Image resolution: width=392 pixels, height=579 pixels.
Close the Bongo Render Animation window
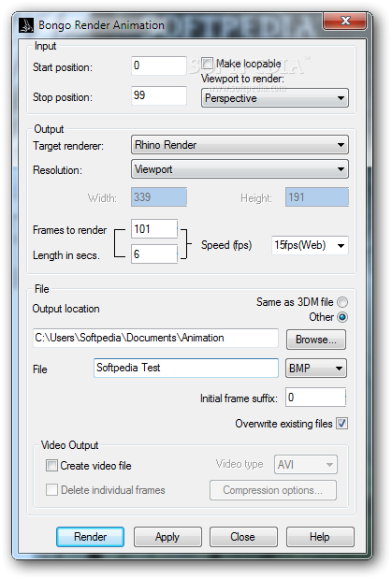pyautogui.click(x=344, y=21)
